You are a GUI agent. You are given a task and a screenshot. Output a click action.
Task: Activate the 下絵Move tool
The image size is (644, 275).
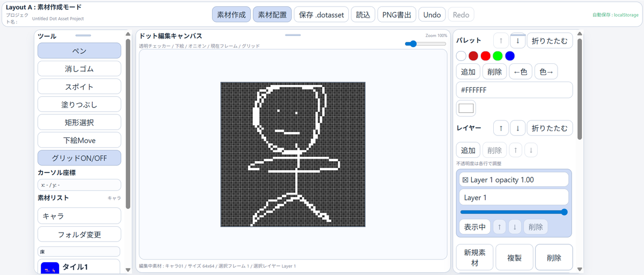(x=79, y=140)
